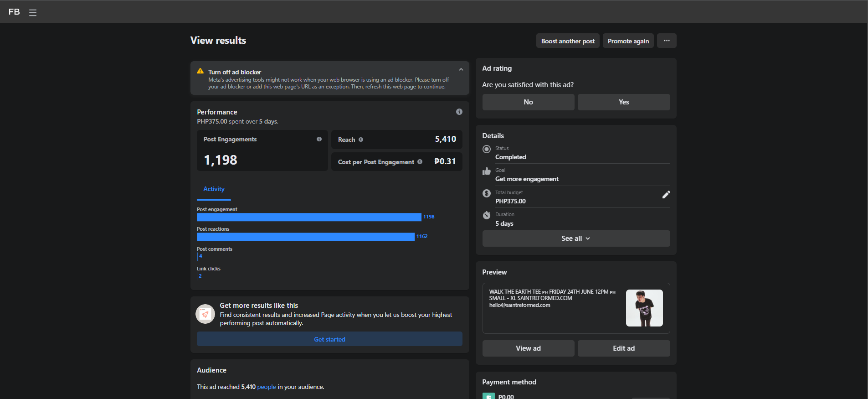Click the Performance info icon
The height and width of the screenshot is (399, 868).
coord(459,112)
